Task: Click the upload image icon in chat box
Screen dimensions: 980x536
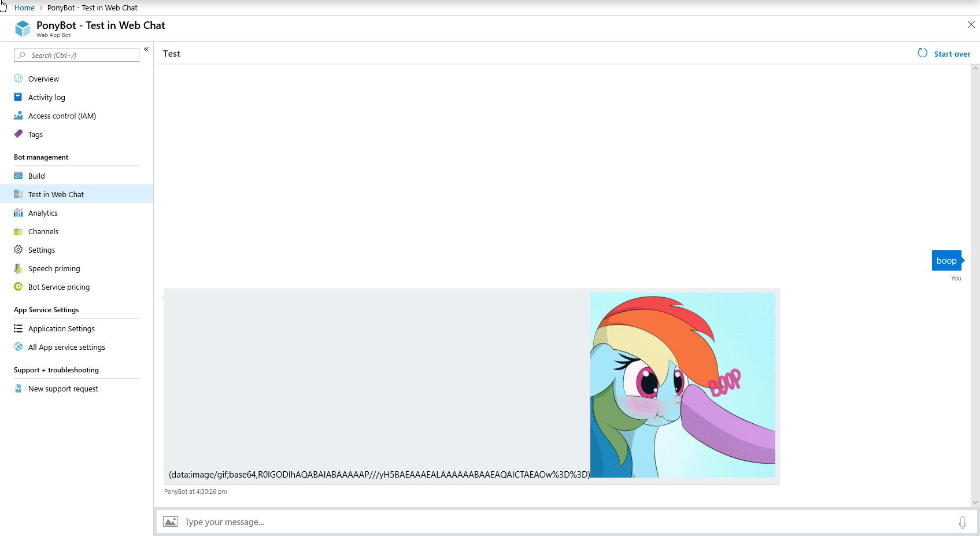Action: 171,522
